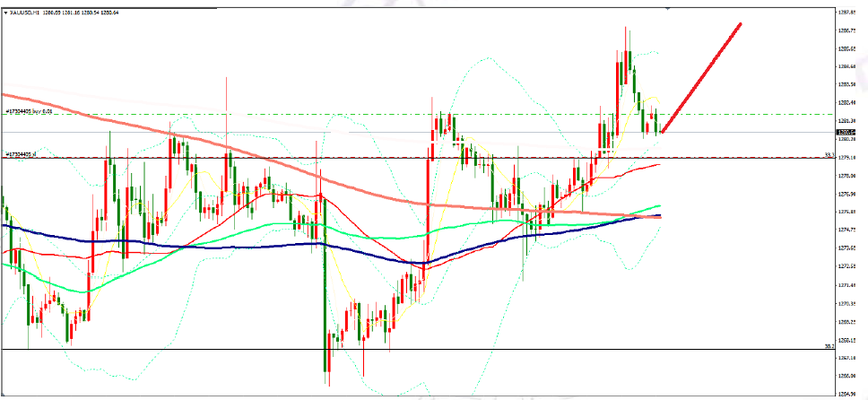Click the 1272.55 price on the scale

(847, 266)
